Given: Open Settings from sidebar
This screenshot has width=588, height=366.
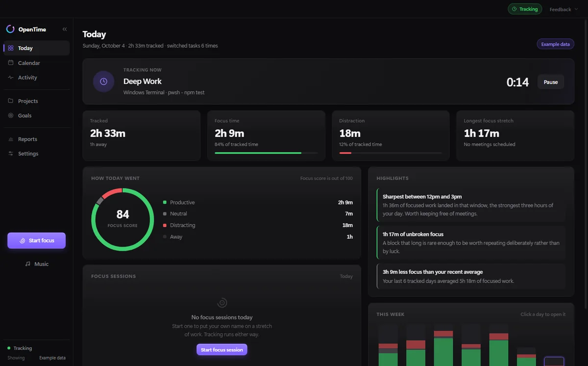Looking at the screenshot, I should [37, 154].
